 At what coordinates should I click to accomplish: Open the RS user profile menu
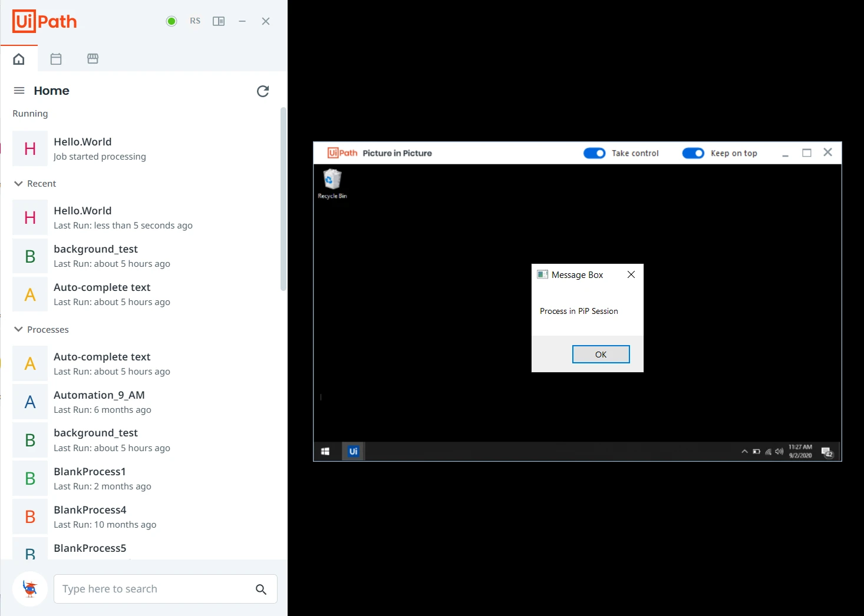pos(195,21)
